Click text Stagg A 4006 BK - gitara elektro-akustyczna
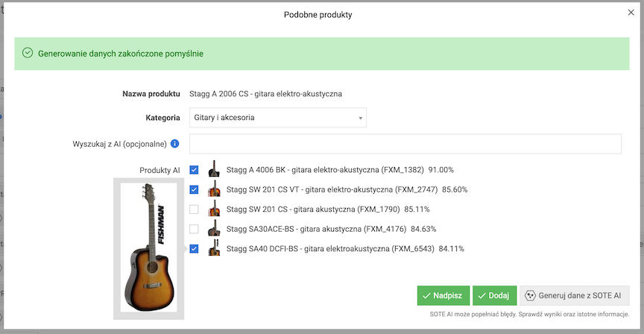 303,170
